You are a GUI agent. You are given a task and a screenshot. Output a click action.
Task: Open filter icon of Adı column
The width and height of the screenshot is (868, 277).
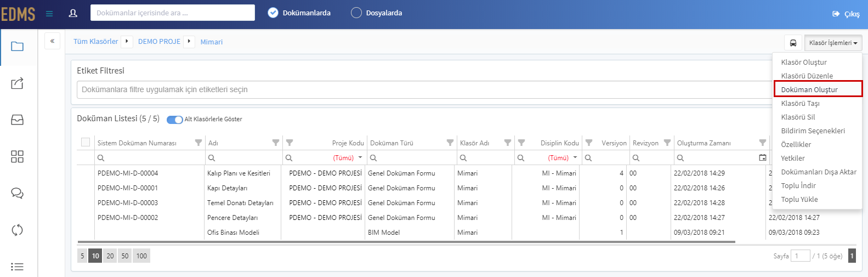coord(276,143)
